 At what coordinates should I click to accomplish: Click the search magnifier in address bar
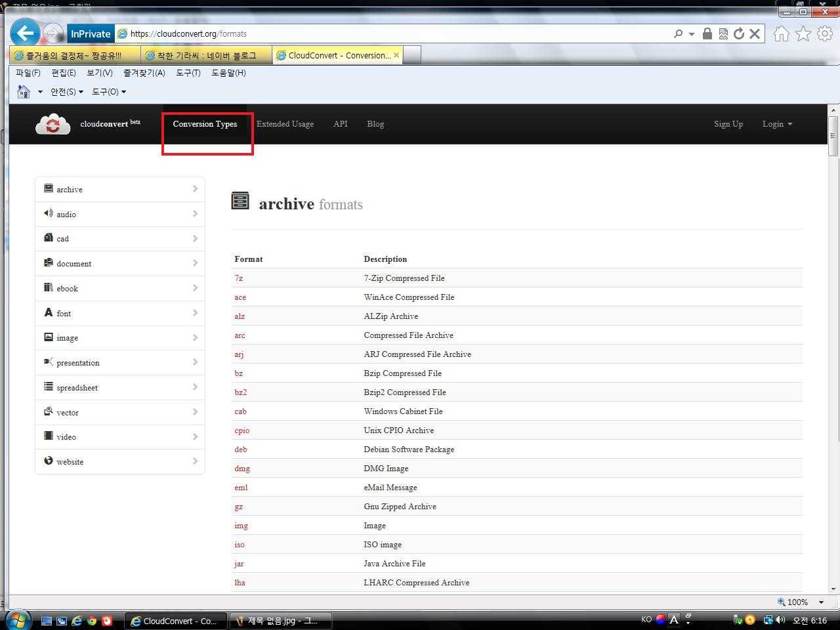point(678,33)
